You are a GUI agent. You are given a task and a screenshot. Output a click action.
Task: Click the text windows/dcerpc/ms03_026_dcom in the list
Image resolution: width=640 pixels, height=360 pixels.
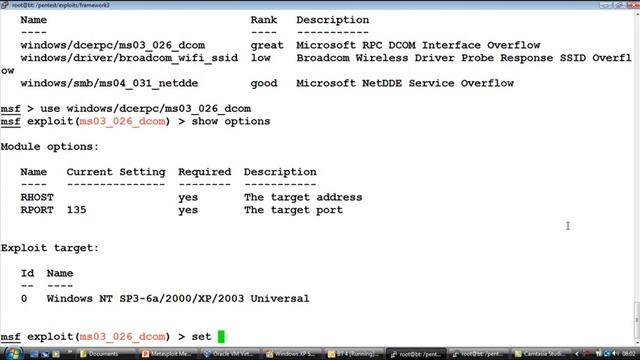coord(113,45)
